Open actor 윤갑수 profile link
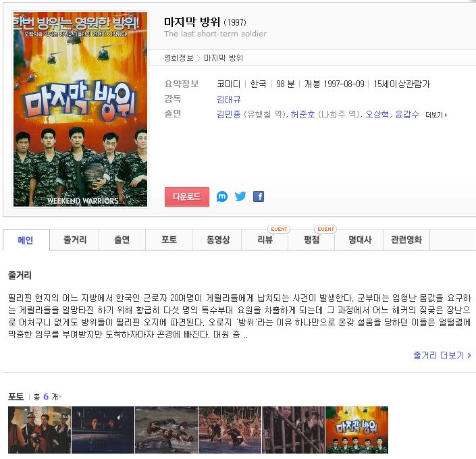This screenshot has width=476, height=459. (x=407, y=115)
